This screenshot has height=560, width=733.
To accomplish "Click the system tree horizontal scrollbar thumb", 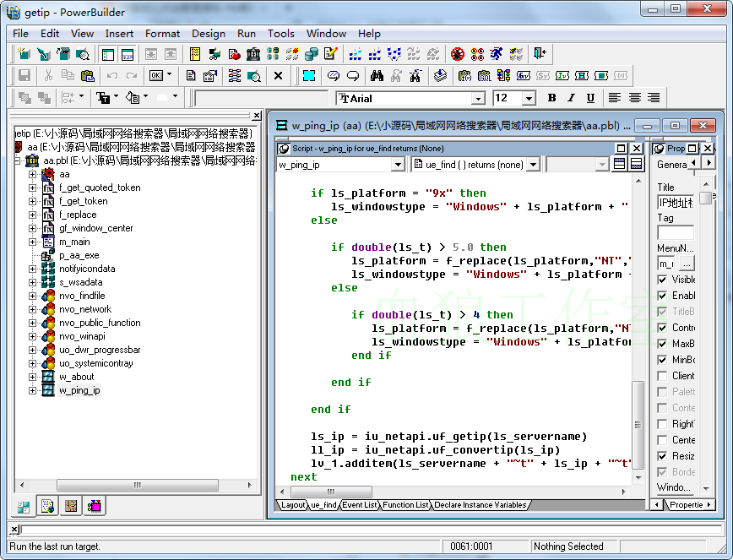I will tap(138, 485).
